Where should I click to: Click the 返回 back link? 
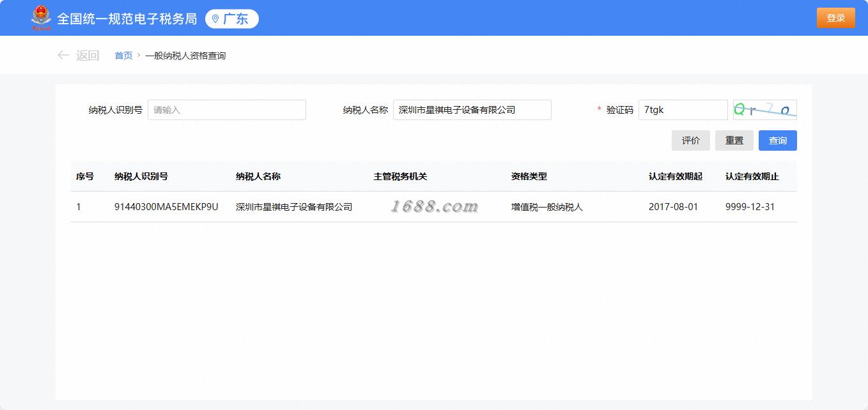88,56
